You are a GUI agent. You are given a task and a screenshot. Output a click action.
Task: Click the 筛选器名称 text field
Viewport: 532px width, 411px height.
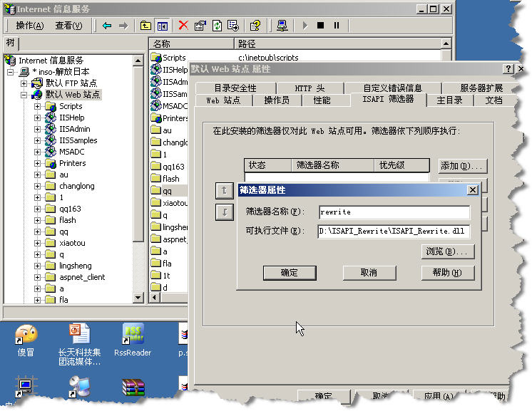point(394,212)
